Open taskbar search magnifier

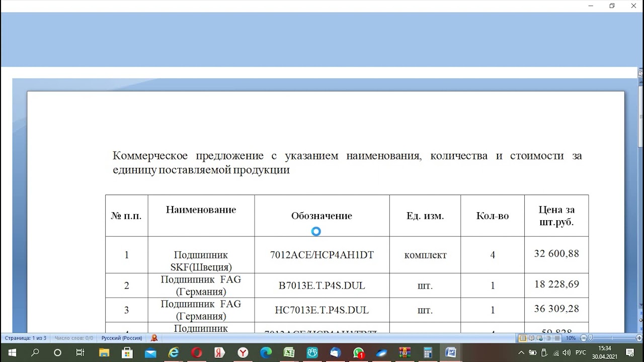click(35, 352)
